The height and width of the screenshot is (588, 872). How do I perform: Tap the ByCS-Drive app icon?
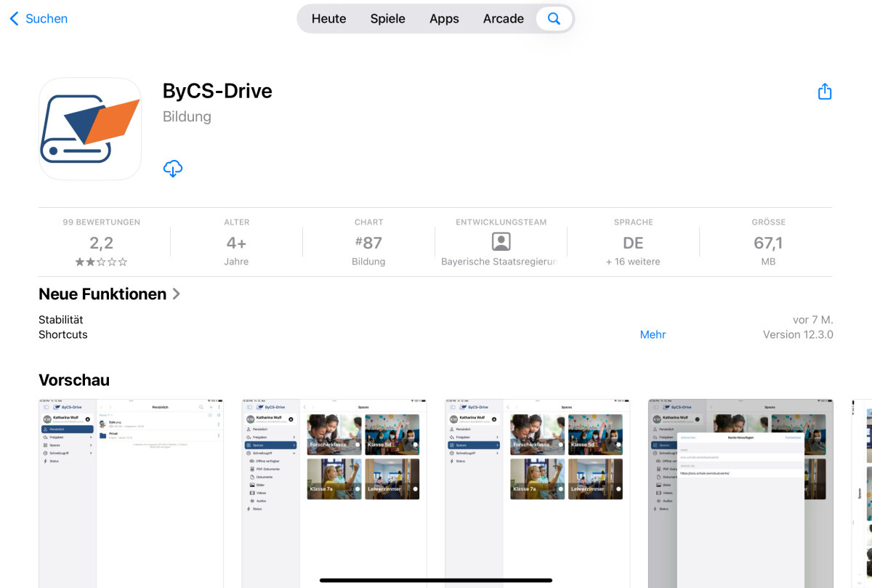point(90,129)
